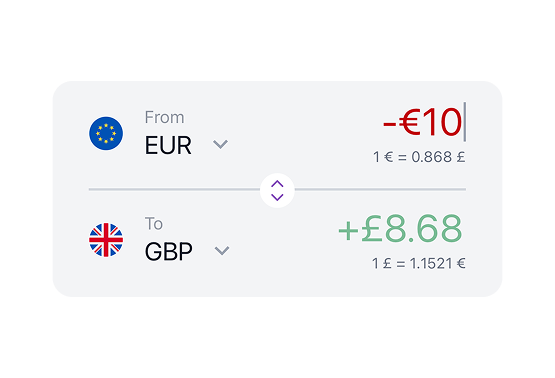Click the European Union flag icon
Screen dimensions: 555x378
point(106,133)
